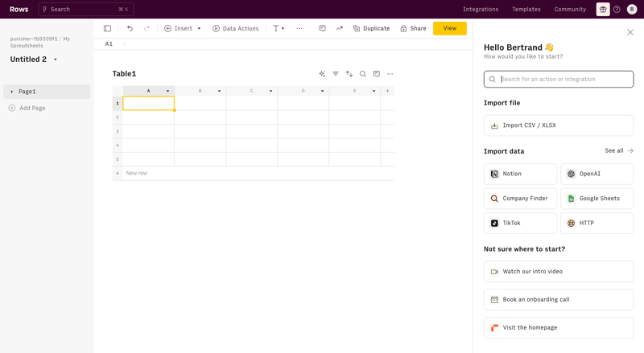Image resolution: width=644 pixels, height=353 pixels.
Task: Select the OpenAI integration
Action: 597,174
